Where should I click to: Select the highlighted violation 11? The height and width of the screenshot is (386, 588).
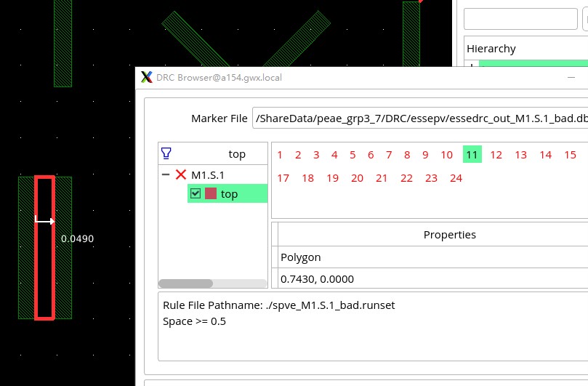tap(472, 154)
